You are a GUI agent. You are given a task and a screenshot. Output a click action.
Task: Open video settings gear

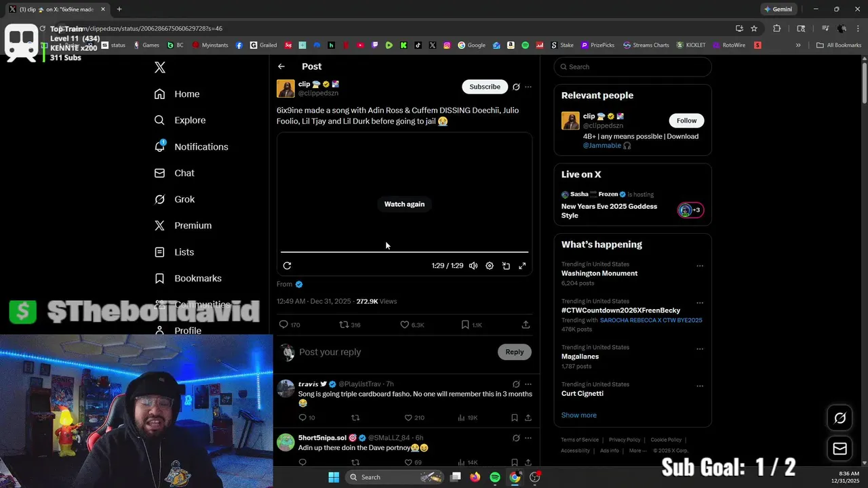pos(490,266)
